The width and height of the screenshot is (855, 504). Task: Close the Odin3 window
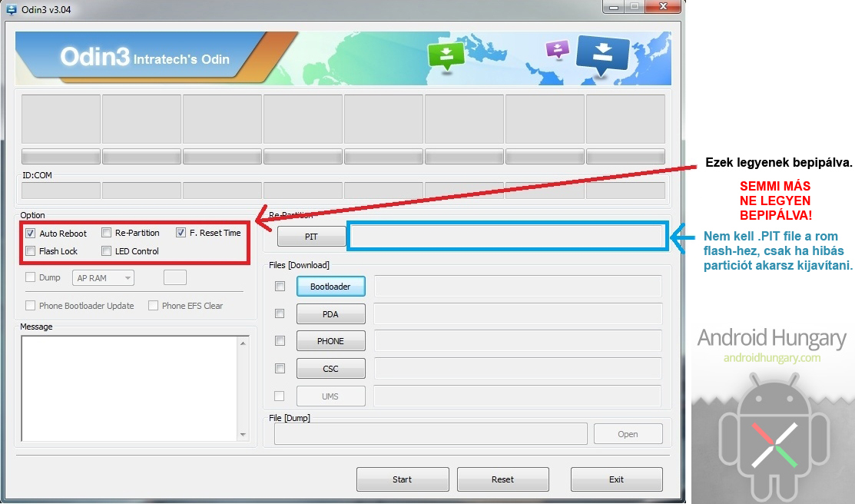[x=663, y=7]
